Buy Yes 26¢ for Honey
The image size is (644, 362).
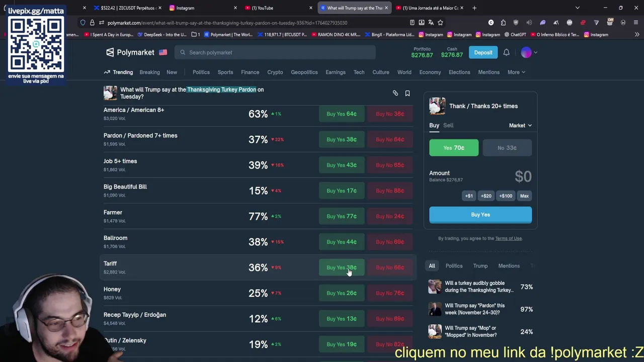(x=342, y=293)
